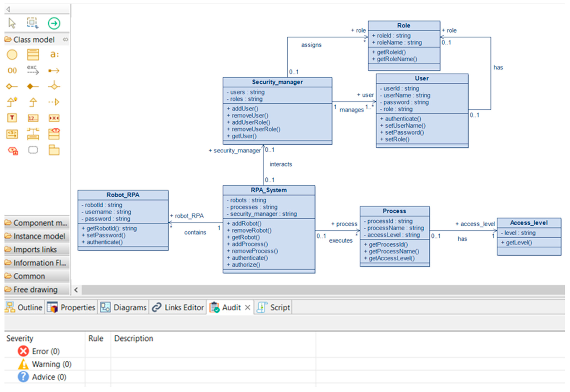This screenshot has height=392, width=570.
Task: Select 'getAccessLevel()' in Process class
Action: coord(389,258)
